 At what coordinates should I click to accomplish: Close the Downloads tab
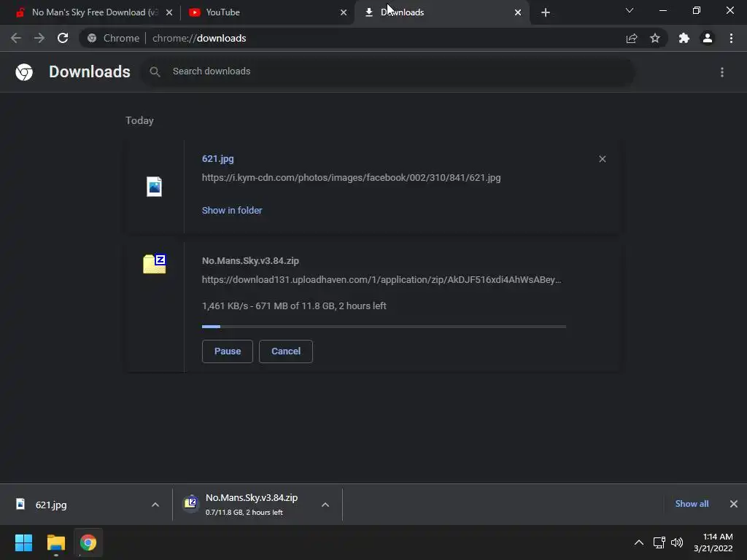coord(518,12)
